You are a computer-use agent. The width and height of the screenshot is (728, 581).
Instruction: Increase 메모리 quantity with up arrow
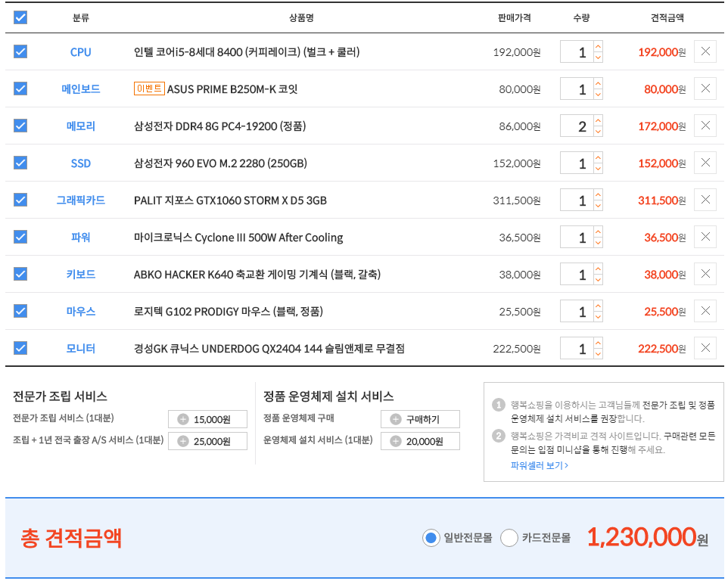pyautogui.click(x=599, y=120)
